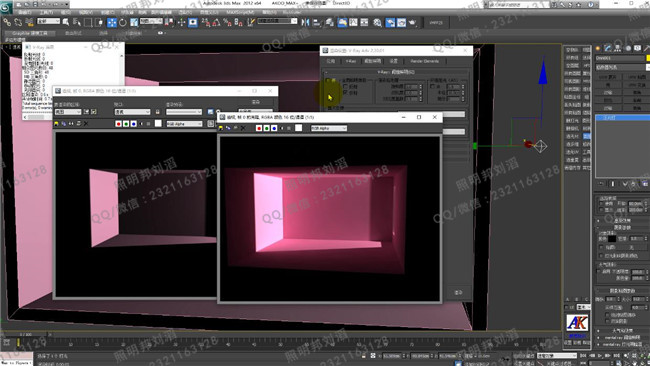Toggle the Keyboard Shortcut Override icon

coord(193,22)
